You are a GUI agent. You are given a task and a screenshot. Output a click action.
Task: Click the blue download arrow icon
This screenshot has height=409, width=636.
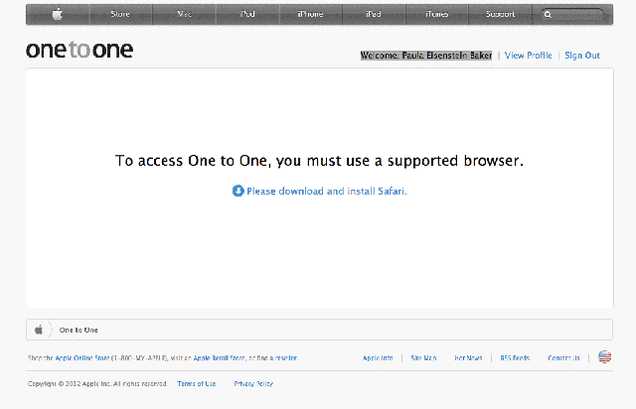[238, 191]
